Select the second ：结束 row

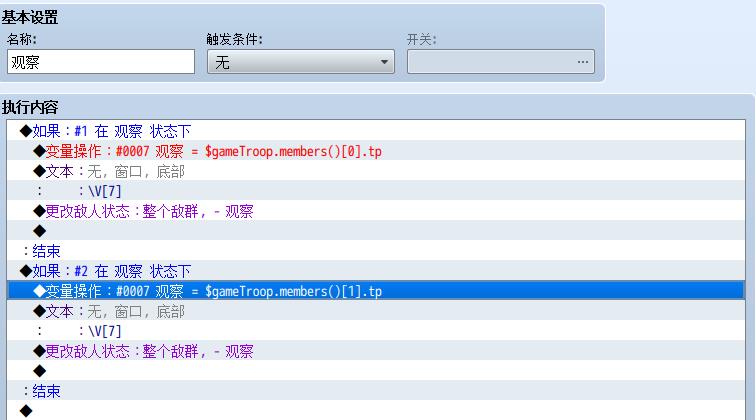click(x=376, y=391)
